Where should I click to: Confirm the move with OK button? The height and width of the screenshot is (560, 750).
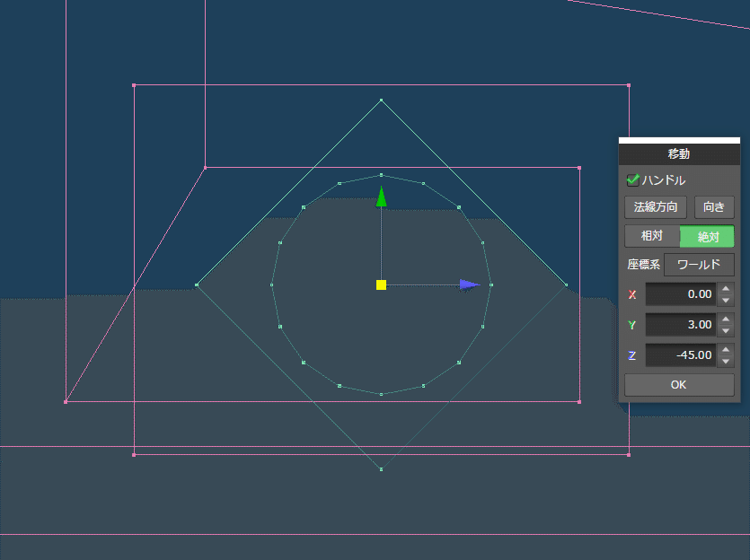click(679, 385)
